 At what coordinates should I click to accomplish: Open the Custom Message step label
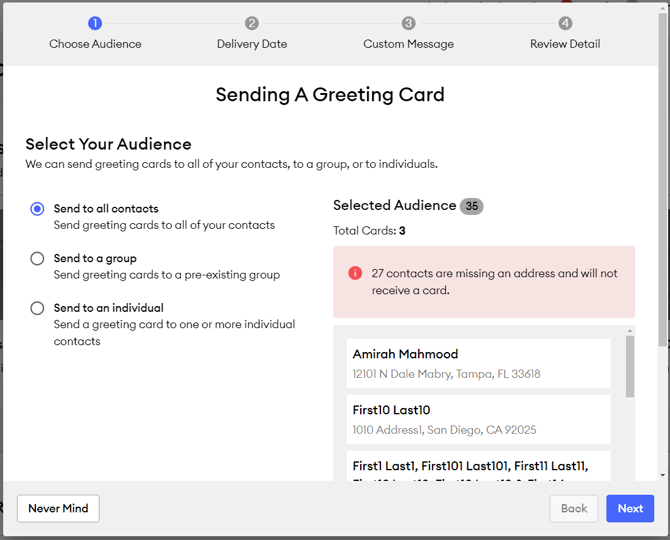click(409, 44)
